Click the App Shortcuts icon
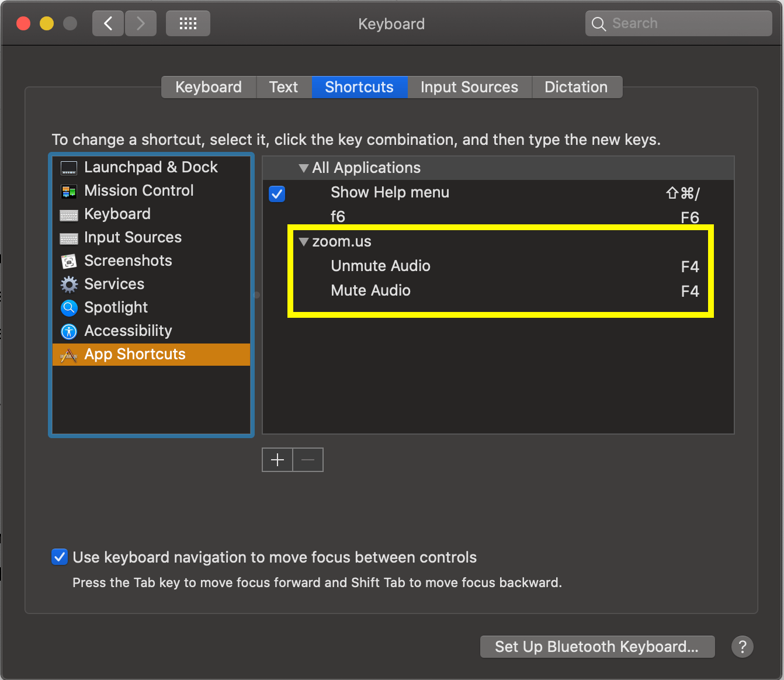784x680 pixels. click(69, 355)
